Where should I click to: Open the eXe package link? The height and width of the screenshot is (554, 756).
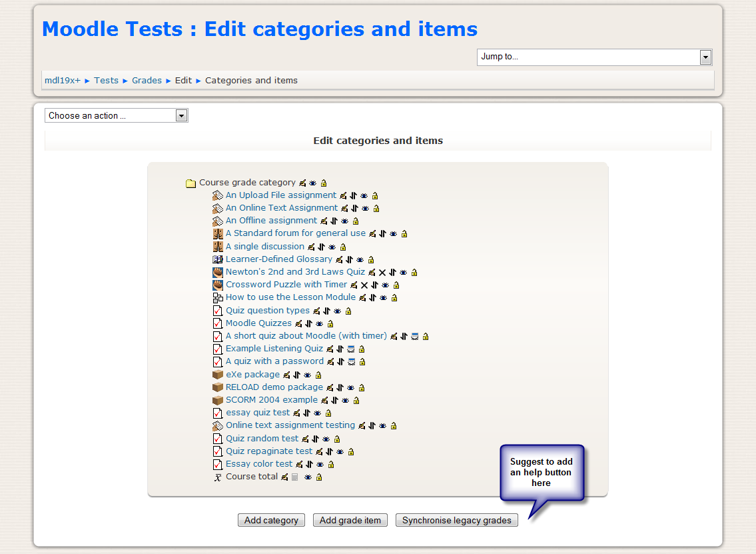pyautogui.click(x=252, y=375)
